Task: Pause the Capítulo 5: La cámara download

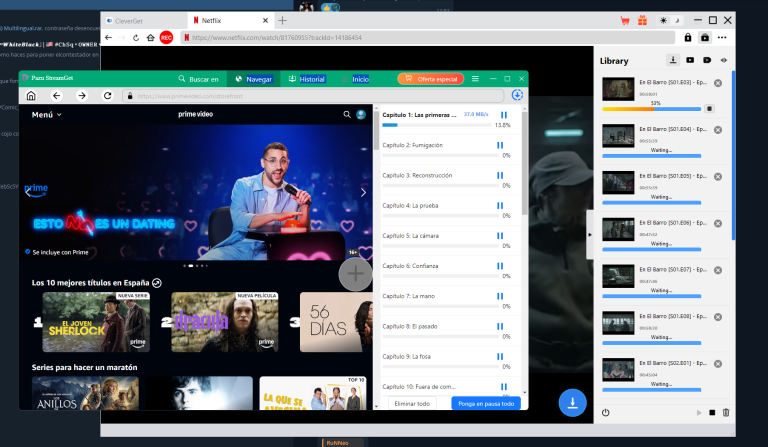Action: (x=501, y=235)
